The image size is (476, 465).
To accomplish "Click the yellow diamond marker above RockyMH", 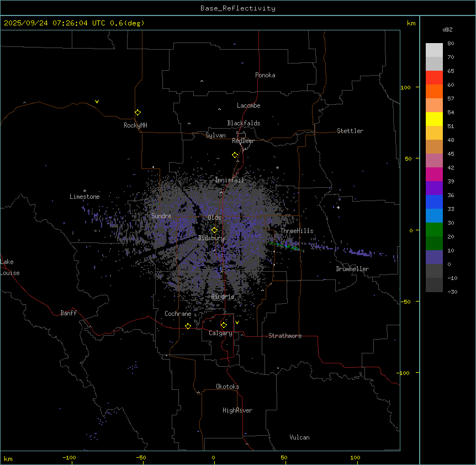I will pyautogui.click(x=137, y=112).
